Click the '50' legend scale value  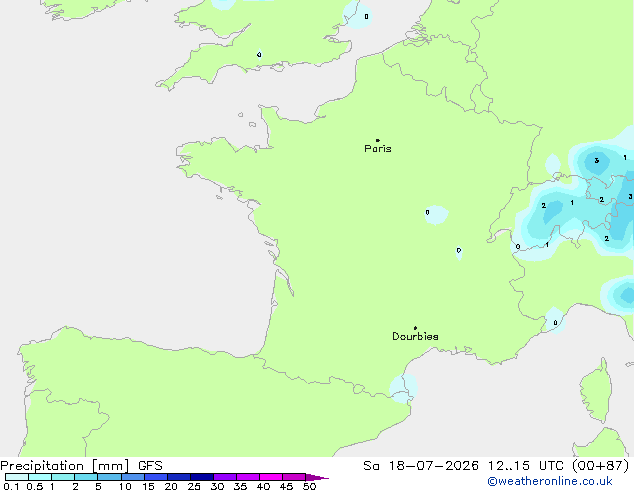[309, 486]
